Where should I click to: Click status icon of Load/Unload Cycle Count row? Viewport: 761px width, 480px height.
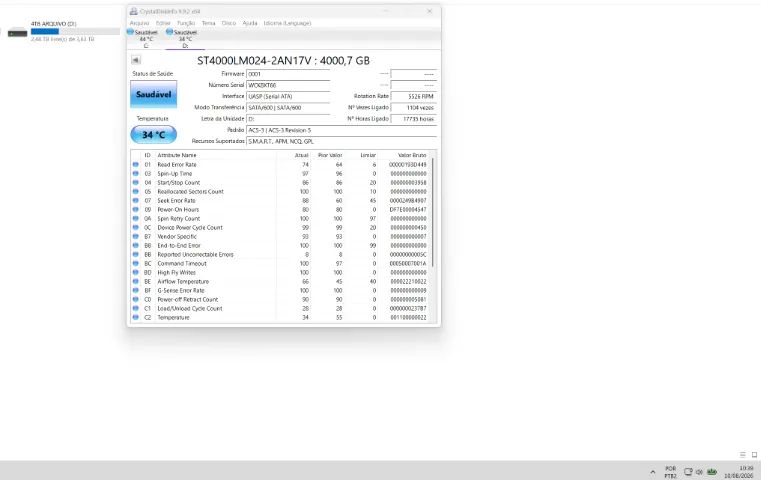pos(135,308)
